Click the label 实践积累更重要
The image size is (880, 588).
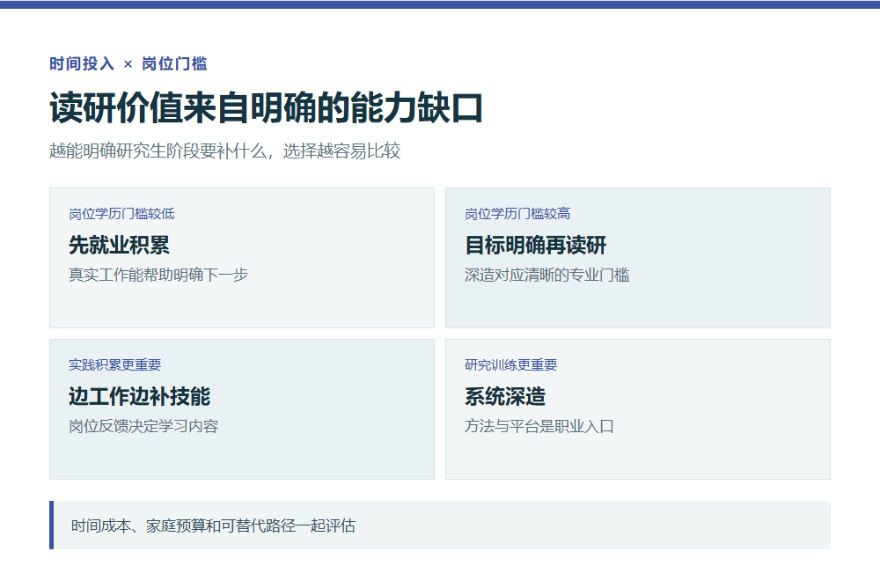[115, 365]
